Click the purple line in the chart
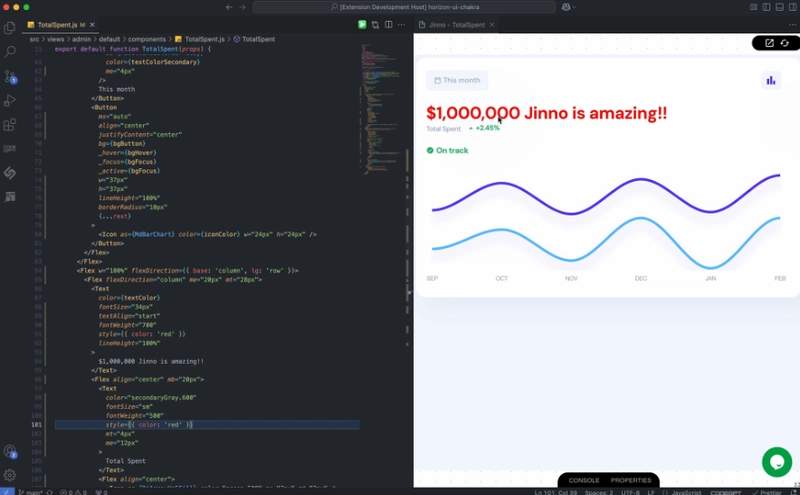Image resolution: width=800 pixels, height=495 pixels. [605, 194]
